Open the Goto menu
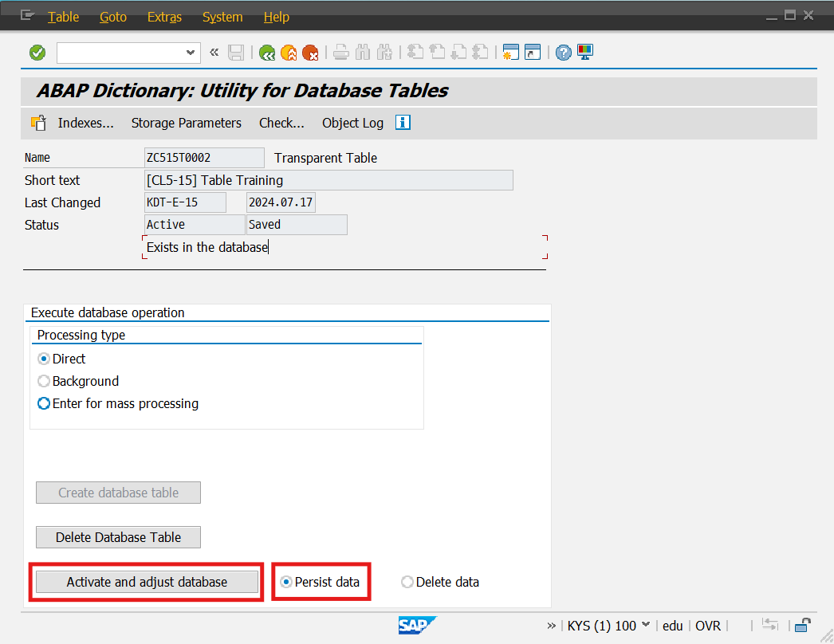Viewport: 834px width, 644px height. pyautogui.click(x=112, y=17)
